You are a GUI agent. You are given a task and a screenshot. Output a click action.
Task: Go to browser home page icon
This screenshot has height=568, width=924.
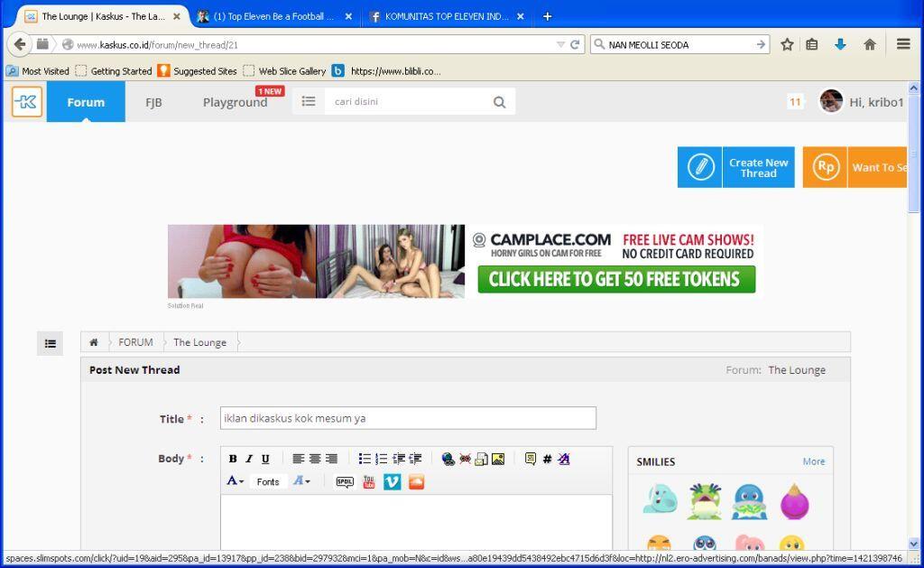click(869, 44)
